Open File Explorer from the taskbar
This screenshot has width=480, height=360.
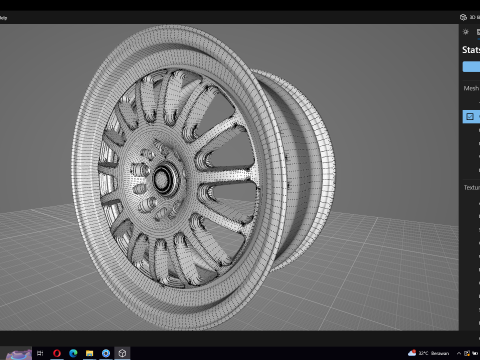pos(89,353)
